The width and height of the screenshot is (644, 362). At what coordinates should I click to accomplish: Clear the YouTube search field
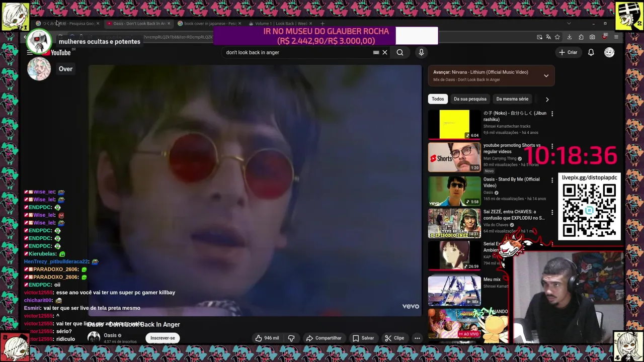tap(385, 52)
